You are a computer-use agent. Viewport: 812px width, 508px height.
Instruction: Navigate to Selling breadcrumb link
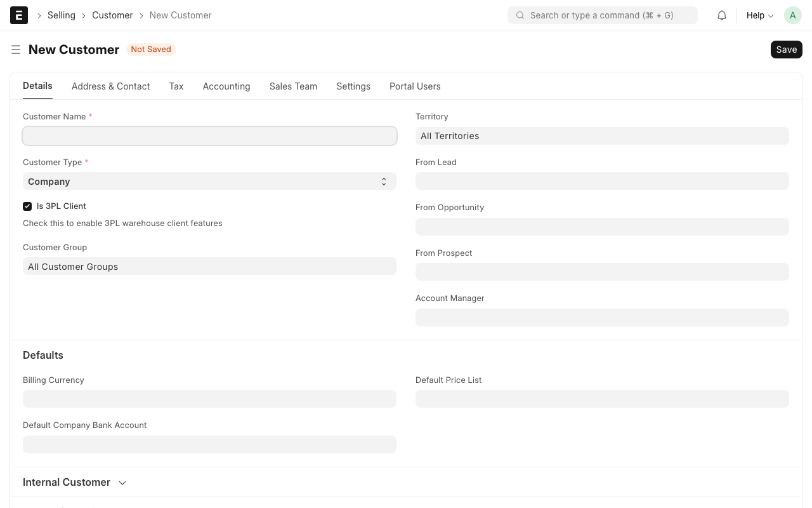pyautogui.click(x=62, y=15)
